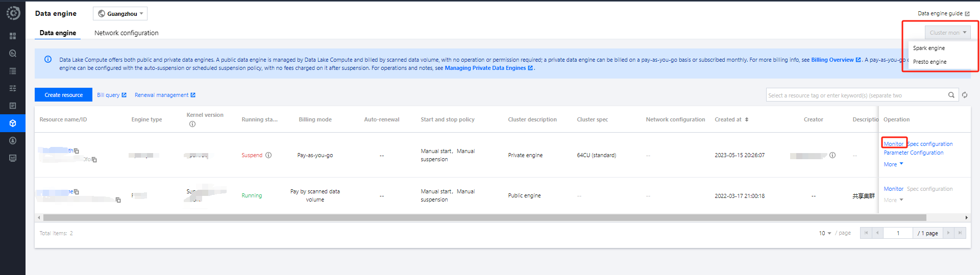Open the Cluster mon dropdown
The height and width of the screenshot is (275, 980).
pos(947,33)
